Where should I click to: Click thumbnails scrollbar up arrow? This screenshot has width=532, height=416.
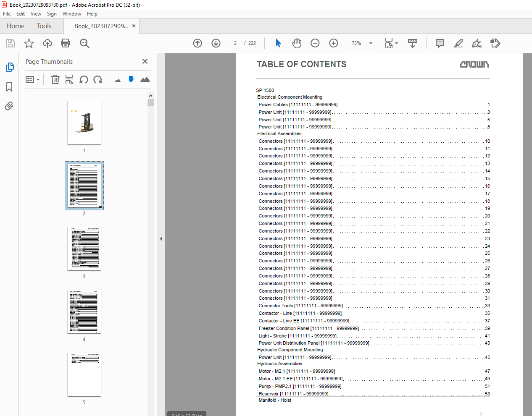150,96
